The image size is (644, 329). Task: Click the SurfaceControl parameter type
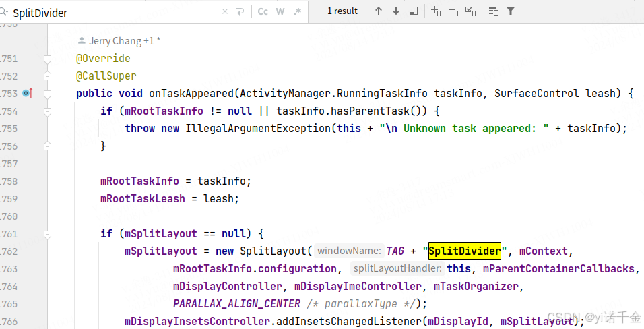pyautogui.click(x=537, y=93)
